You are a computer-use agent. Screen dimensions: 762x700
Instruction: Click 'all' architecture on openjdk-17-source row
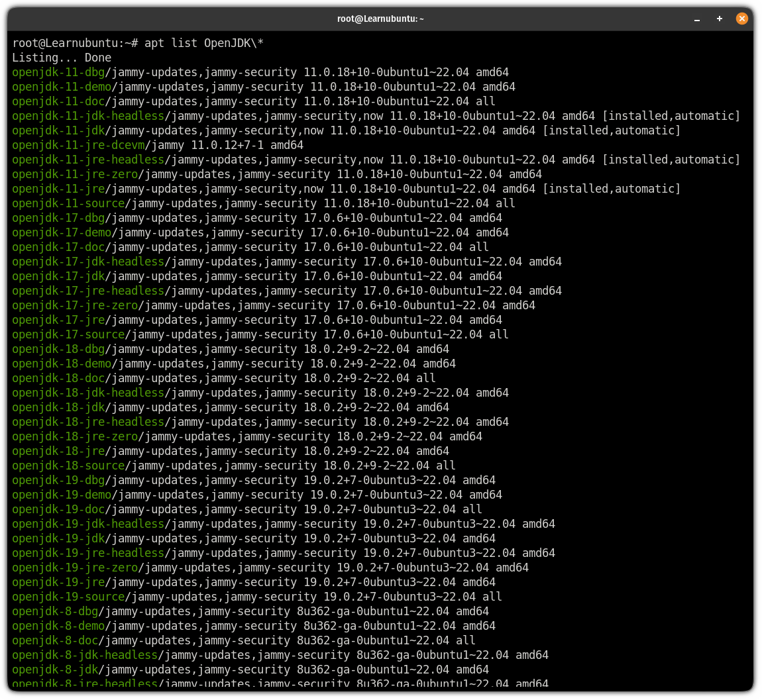pyautogui.click(x=498, y=334)
